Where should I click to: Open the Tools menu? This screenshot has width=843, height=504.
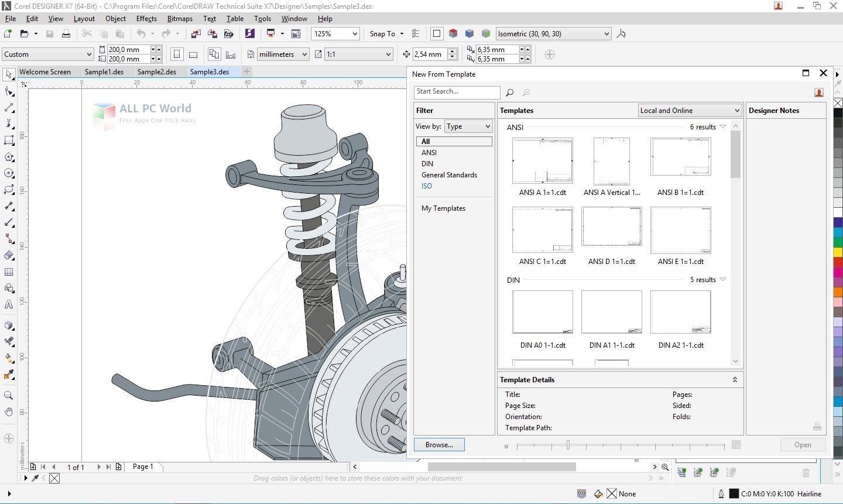[x=262, y=19]
